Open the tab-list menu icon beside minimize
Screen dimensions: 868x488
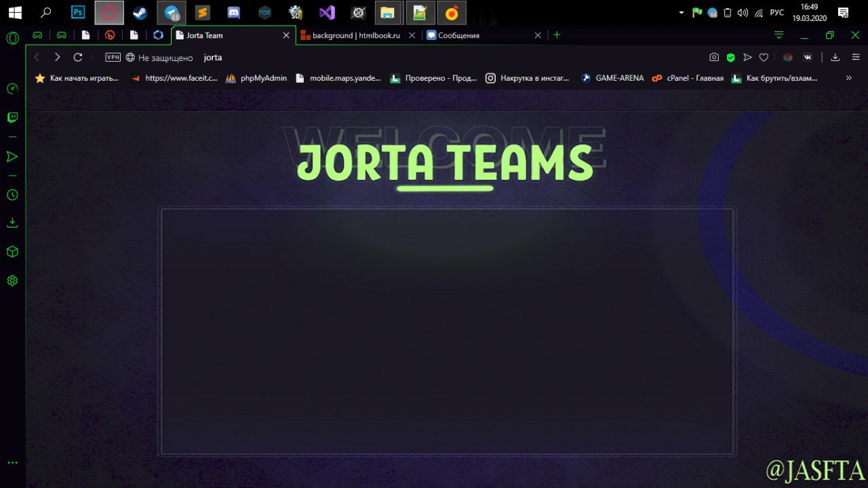point(779,35)
